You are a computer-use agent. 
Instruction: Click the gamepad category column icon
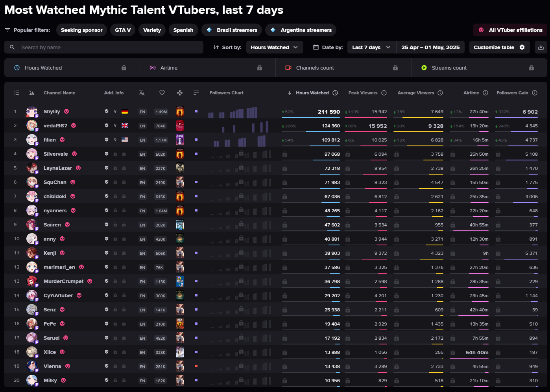pos(180,93)
